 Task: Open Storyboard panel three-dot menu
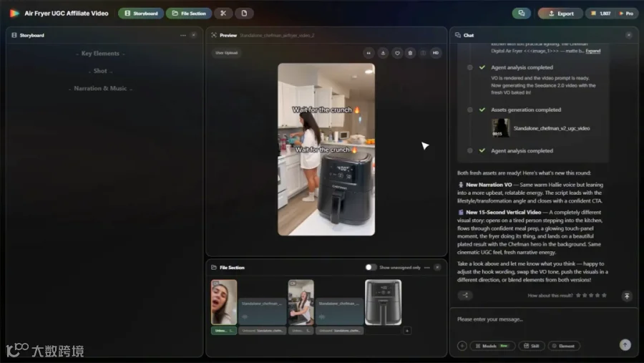click(182, 35)
